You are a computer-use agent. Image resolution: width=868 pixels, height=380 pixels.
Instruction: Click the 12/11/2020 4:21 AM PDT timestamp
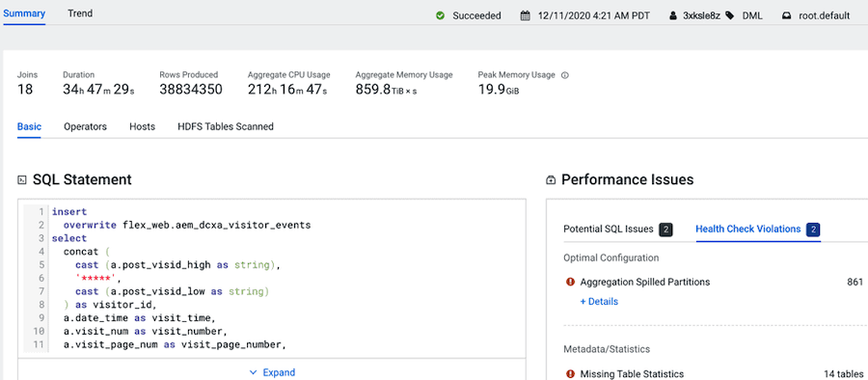(593, 16)
